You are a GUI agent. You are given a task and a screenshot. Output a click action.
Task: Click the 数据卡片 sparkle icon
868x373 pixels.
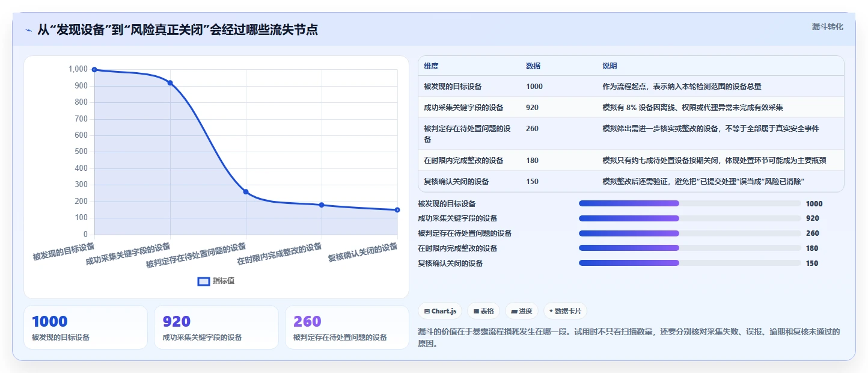[x=551, y=312]
